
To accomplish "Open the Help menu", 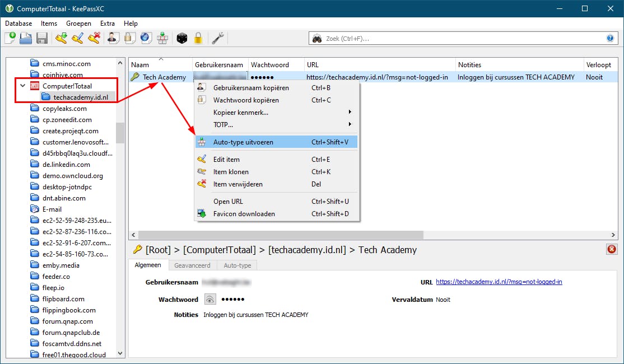I will click(x=131, y=24).
